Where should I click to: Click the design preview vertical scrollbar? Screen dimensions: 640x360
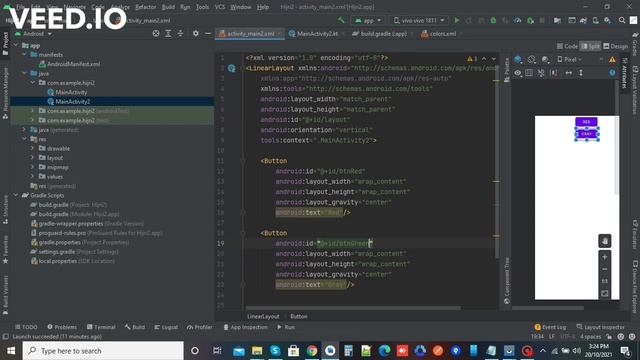pyautogui.click(x=616, y=137)
